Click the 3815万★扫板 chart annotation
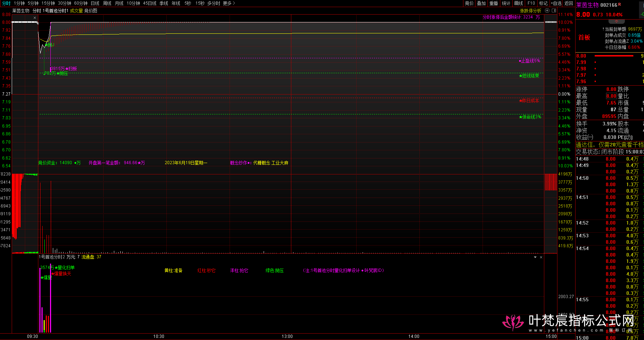Viewport: 644px width, 340px height. coord(64,69)
